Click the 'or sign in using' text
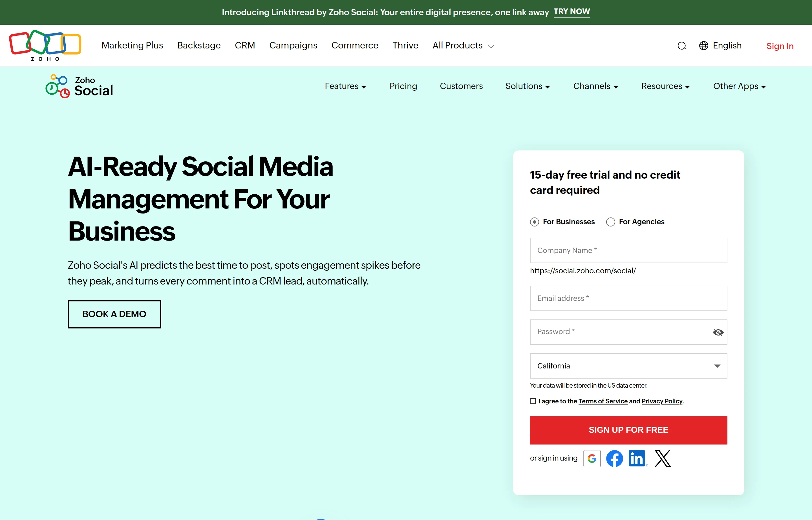The width and height of the screenshot is (812, 520). pyautogui.click(x=553, y=458)
